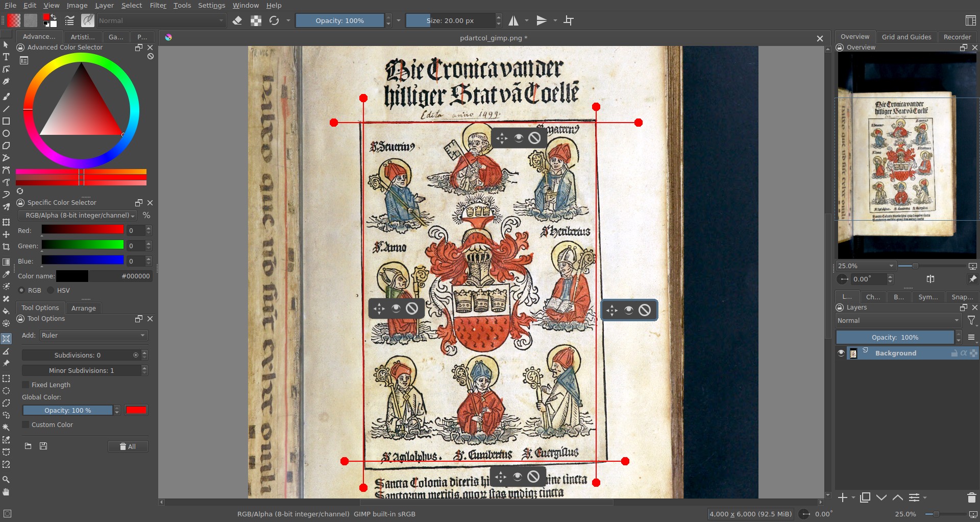The height and width of the screenshot is (522, 980).
Task: Reload original brush preset icon
Action: click(274, 20)
